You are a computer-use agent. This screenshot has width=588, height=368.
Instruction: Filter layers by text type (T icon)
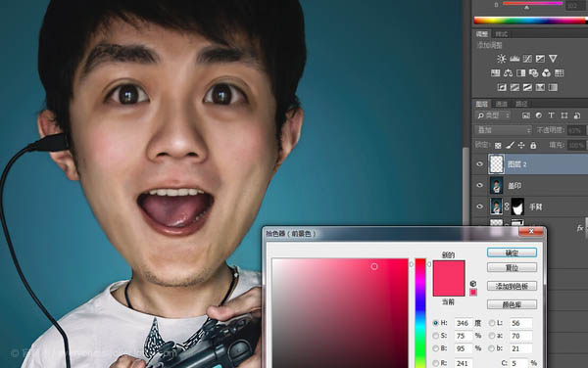(x=551, y=115)
